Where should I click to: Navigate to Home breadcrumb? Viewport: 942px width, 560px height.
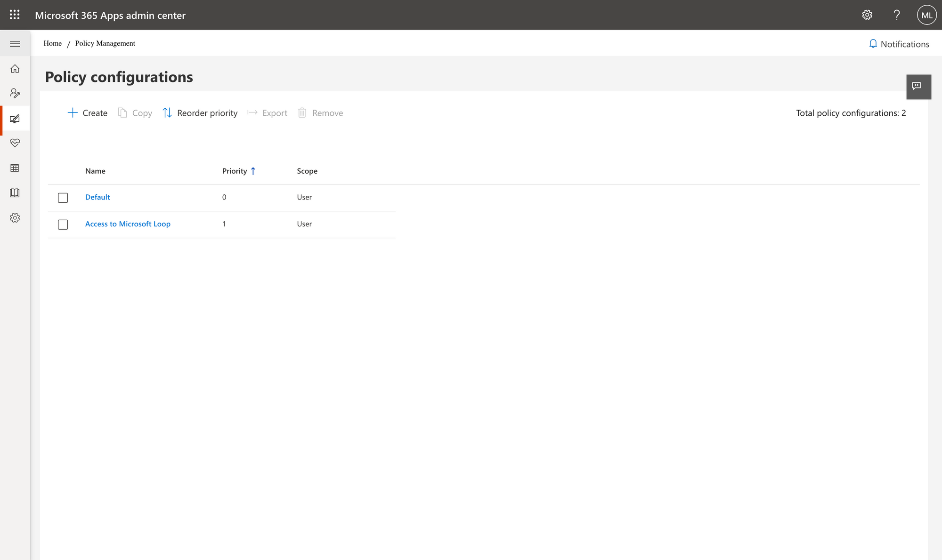(x=53, y=43)
